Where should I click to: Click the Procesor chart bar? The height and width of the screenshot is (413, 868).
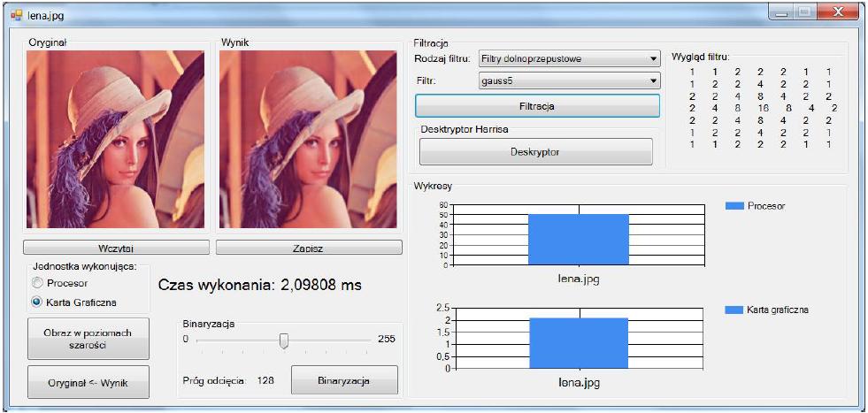(x=579, y=239)
